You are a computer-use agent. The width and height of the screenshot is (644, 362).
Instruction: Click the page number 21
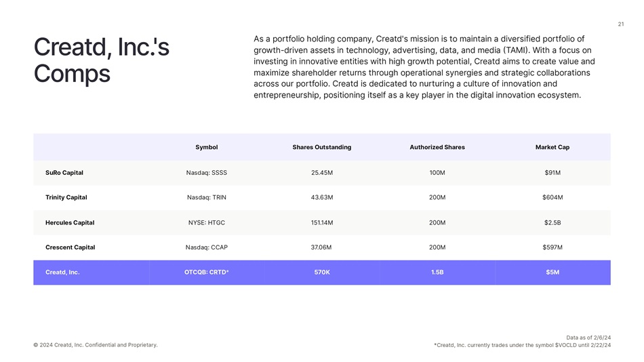(621, 24)
